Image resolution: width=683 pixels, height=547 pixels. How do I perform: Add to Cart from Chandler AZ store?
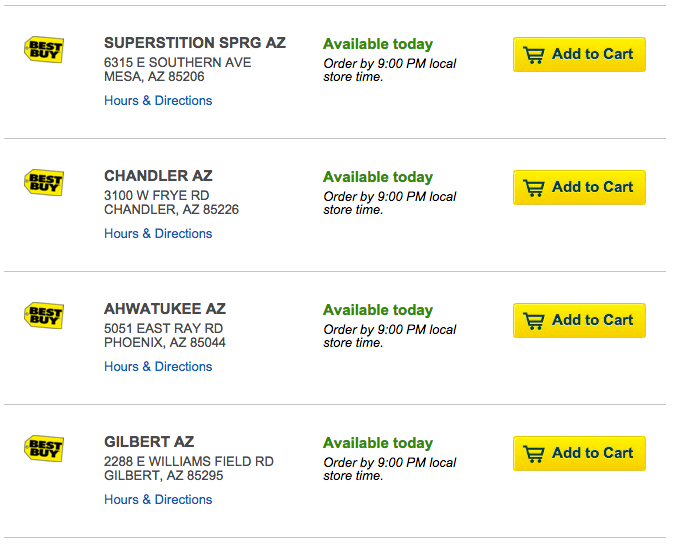[579, 187]
